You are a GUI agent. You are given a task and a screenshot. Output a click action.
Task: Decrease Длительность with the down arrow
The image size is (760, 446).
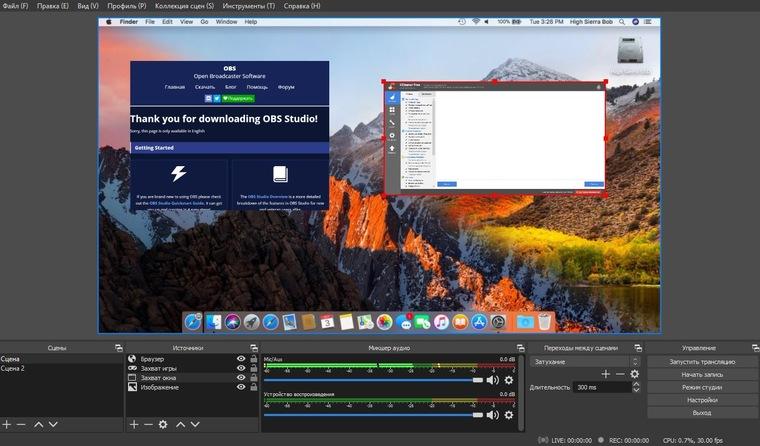click(x=636, y=390)
